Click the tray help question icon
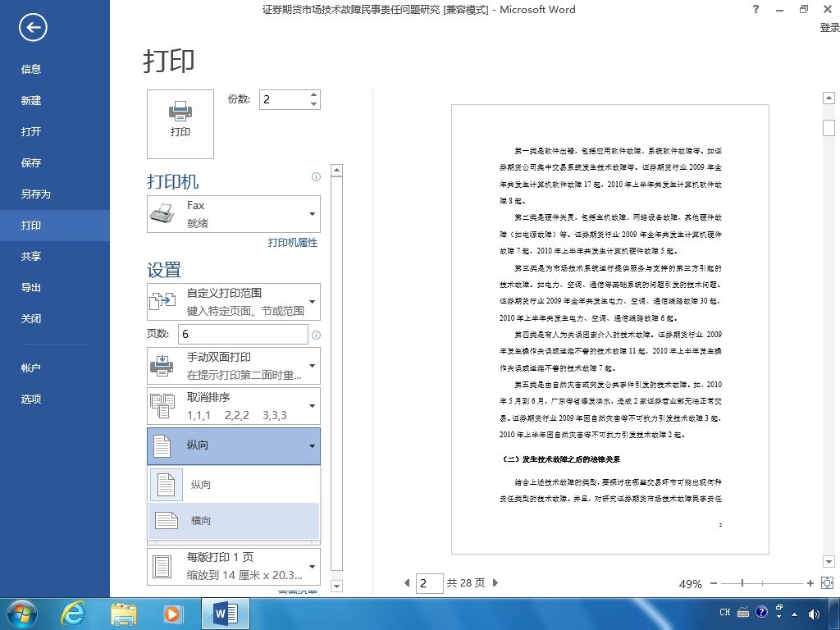840x630 pixels. point(761,612)
